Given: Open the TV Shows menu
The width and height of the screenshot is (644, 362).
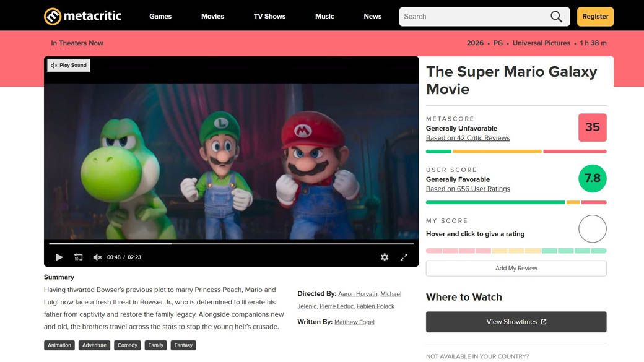Looking at the screenshot, I should pyautogui.click(x=269, y=17).
